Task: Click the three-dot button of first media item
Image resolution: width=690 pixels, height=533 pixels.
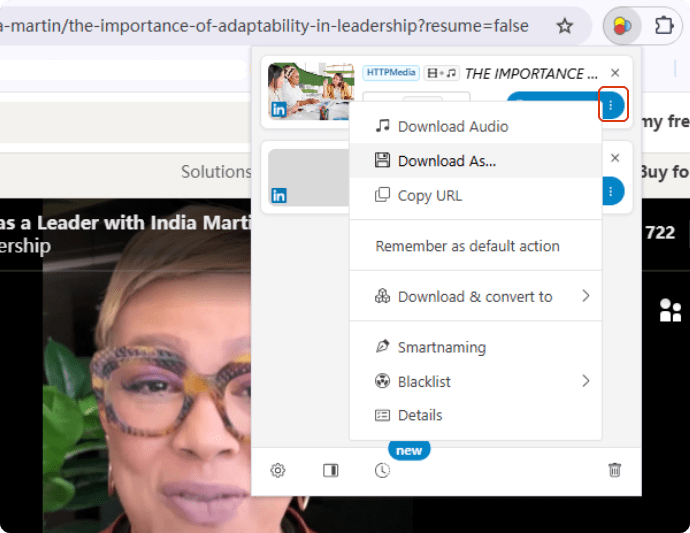Action: click(x=612, y=105)
